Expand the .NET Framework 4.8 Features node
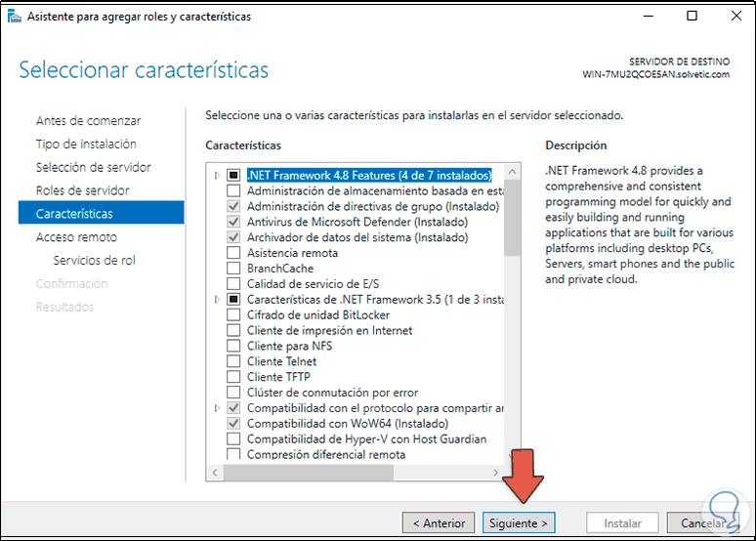Image resolution: width=756 pixels, height=541 pixels. pos(217,176)
